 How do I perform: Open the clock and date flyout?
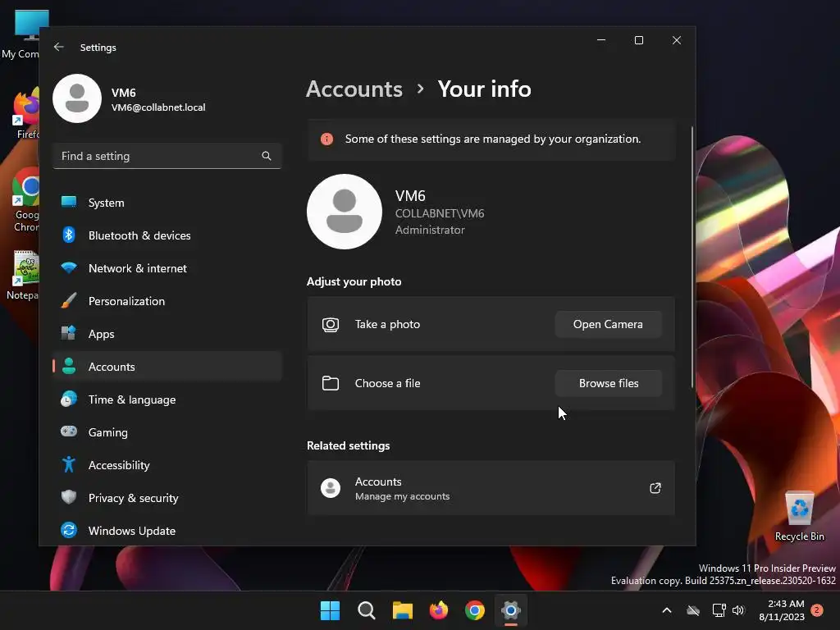click(781, 610)
